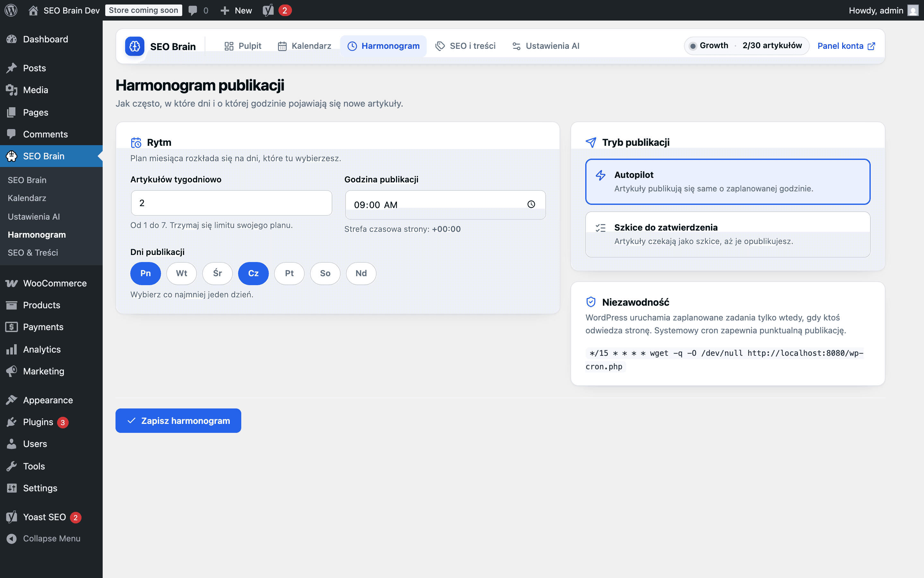
Task: Click the Dashboard gauge icon
Action: click(12, 39)
